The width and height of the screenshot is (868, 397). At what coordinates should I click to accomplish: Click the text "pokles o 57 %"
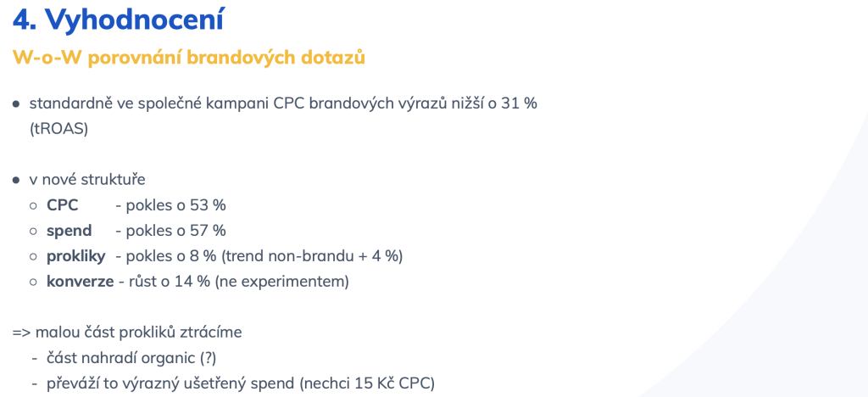[176, 231]
